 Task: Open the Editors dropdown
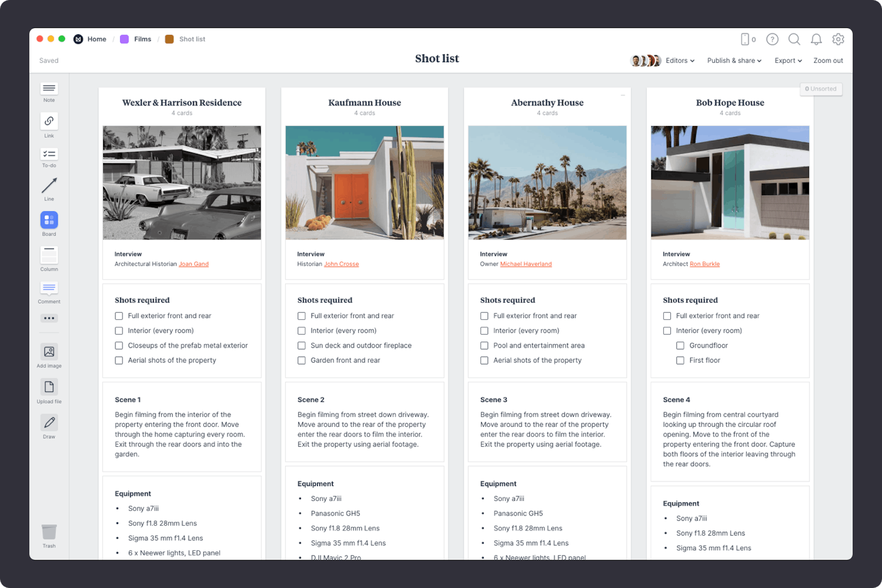tap(679, 60)
